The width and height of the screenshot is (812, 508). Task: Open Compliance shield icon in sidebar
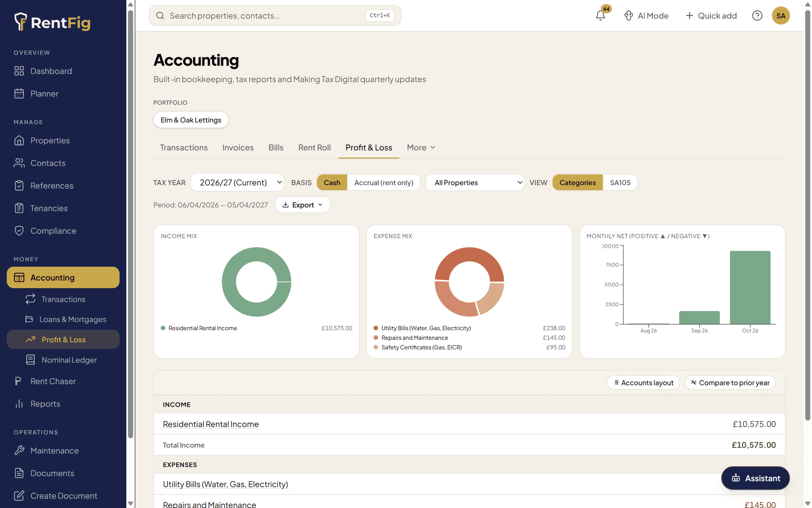pyautogui.click(x=19, y=231)
